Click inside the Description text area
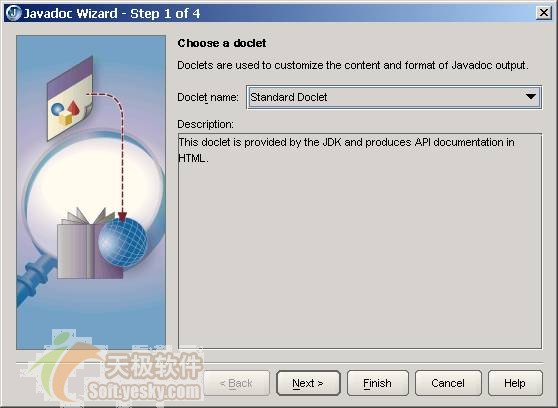This screenshot has height=408, width=558. (x=360, y=241)
